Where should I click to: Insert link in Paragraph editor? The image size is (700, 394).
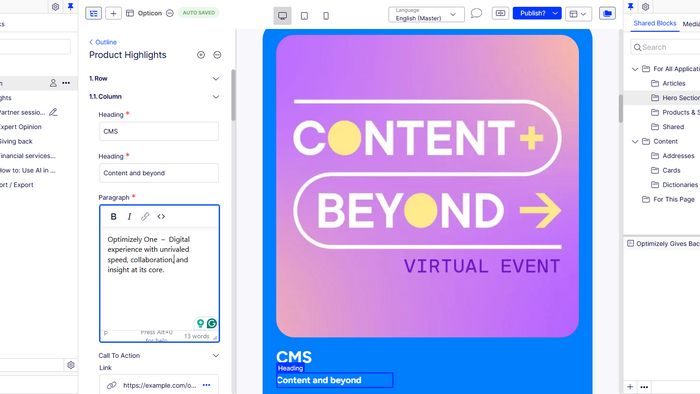pos(145,216)
